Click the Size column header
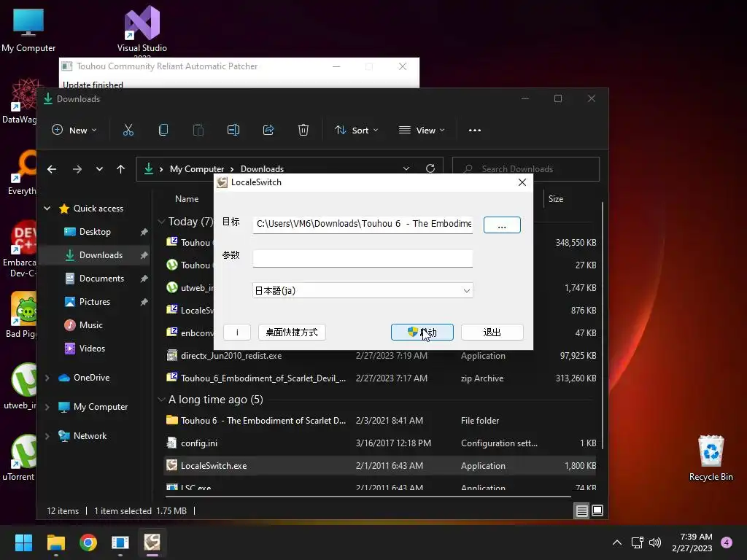 555,199
